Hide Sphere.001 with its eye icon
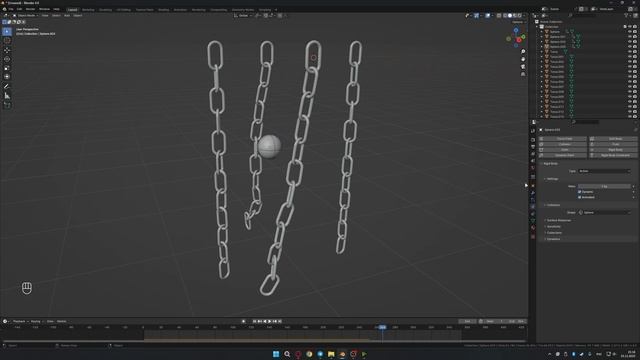640x360 pixels. (630, 37)
